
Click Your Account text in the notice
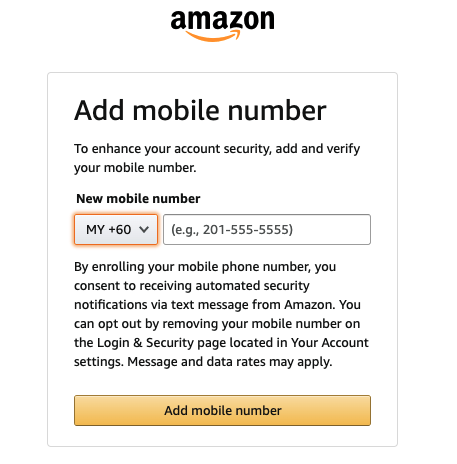330,342
